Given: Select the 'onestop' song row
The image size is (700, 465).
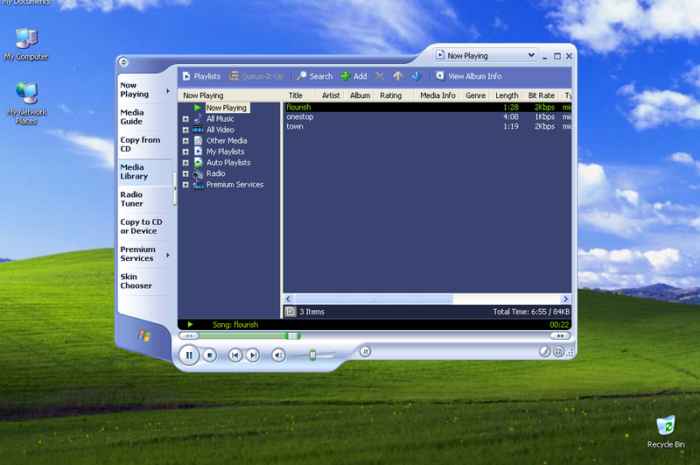Looking at the screenshot, I should click(428, 117).
